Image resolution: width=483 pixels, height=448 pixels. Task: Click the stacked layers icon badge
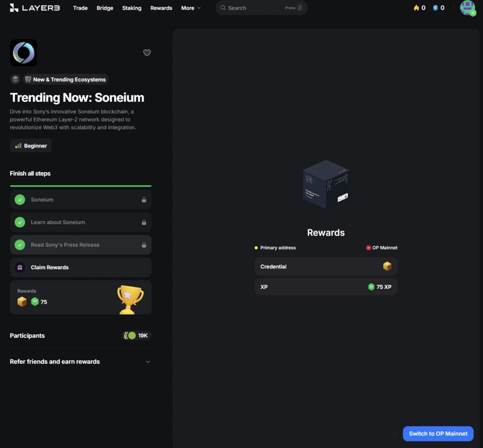pyautogui.click(x=15, y=79)
